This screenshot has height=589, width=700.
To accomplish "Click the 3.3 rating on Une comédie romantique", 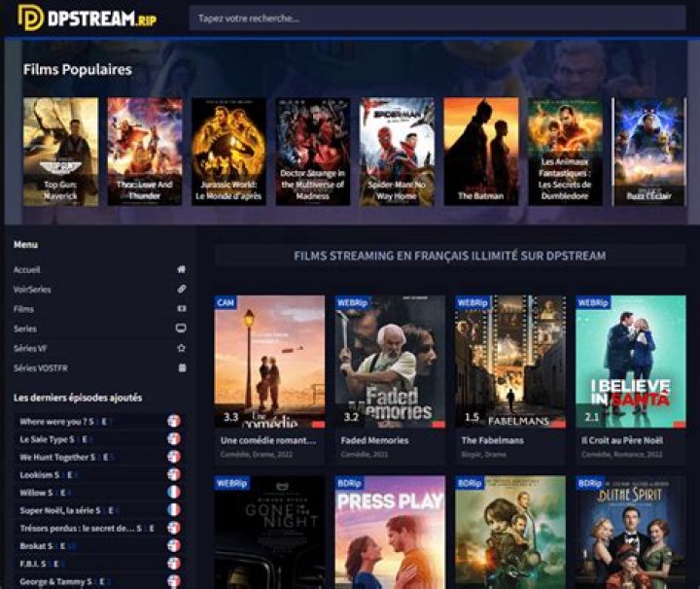I will coord(230,417).
